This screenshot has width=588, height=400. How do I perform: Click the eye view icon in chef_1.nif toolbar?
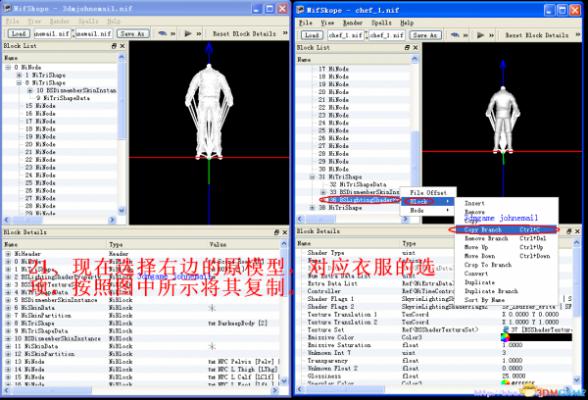tap(454, 35)
